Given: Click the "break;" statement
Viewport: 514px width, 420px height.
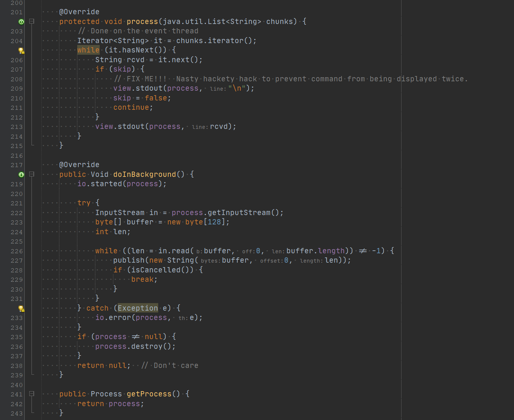Looking at the screenshot, I should pyautogui.click(x=145, y=280).
